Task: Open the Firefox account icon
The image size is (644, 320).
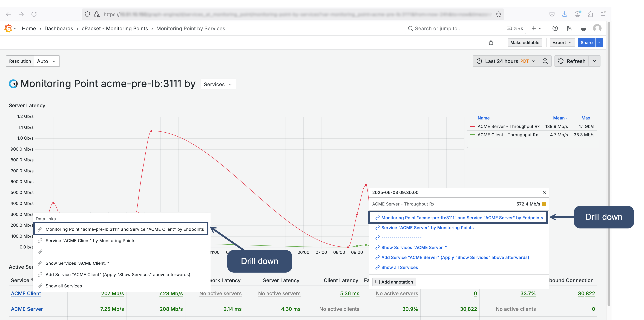Action: coord(577,14)
